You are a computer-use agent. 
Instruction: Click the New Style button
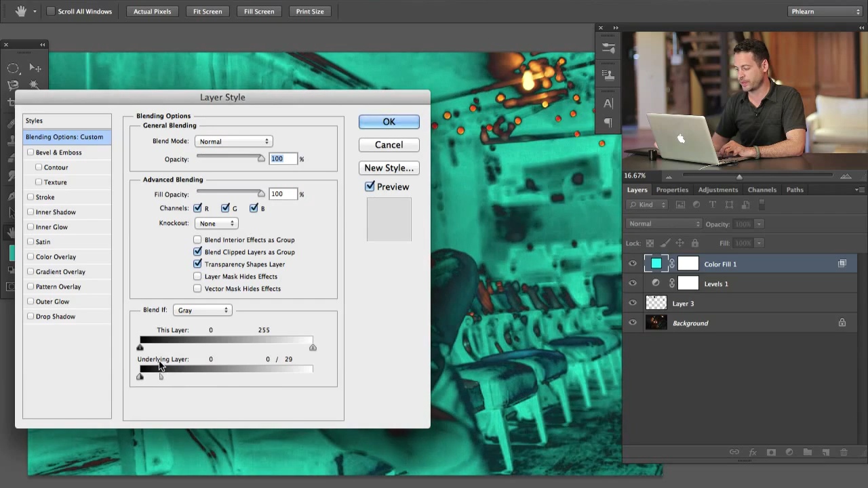coord(389,168)
